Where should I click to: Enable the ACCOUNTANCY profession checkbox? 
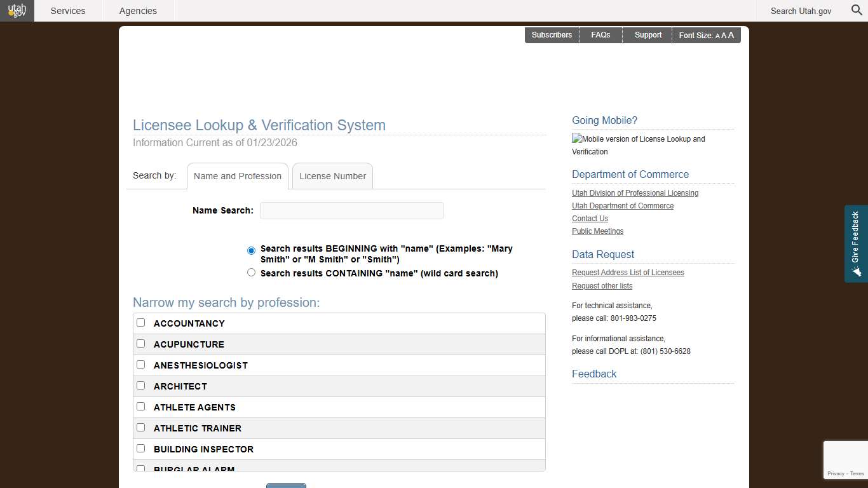coord(140,322)
